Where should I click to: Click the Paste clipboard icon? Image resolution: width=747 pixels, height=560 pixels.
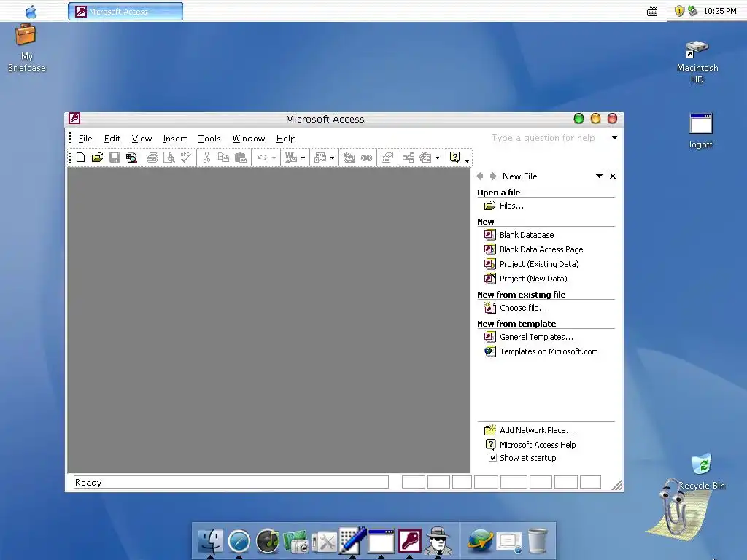point(241,157)
